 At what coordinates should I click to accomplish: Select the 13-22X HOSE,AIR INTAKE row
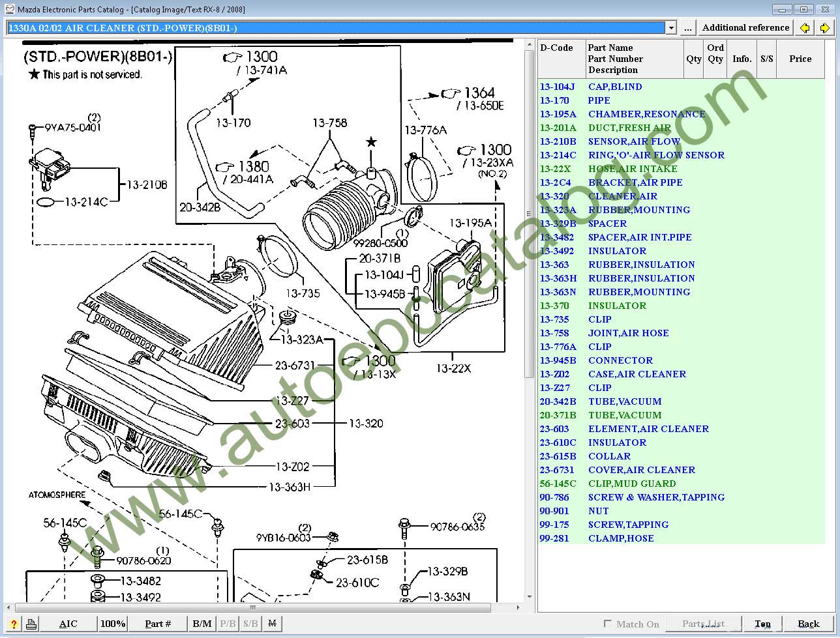(682, 169)
